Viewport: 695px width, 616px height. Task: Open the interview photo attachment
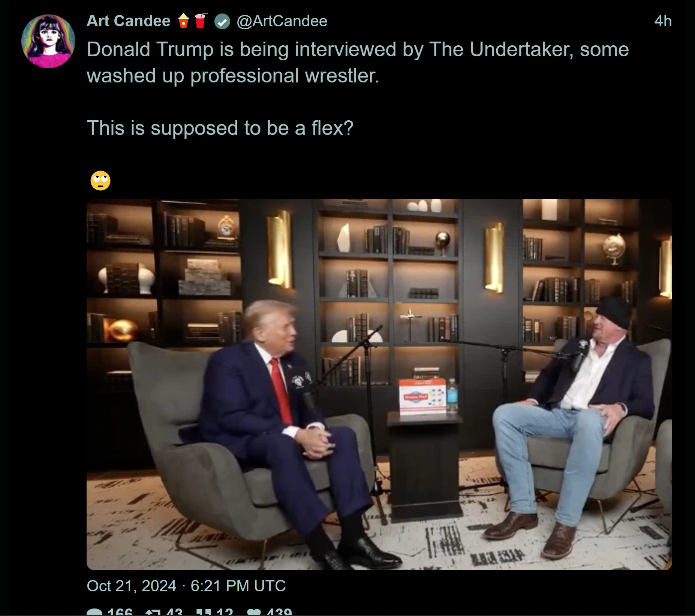coord(379,384)
